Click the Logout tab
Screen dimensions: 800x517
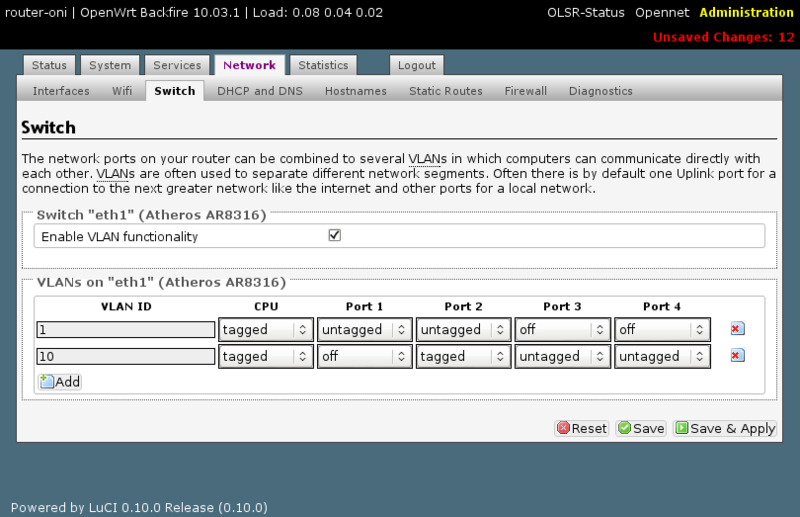point(417,65)
